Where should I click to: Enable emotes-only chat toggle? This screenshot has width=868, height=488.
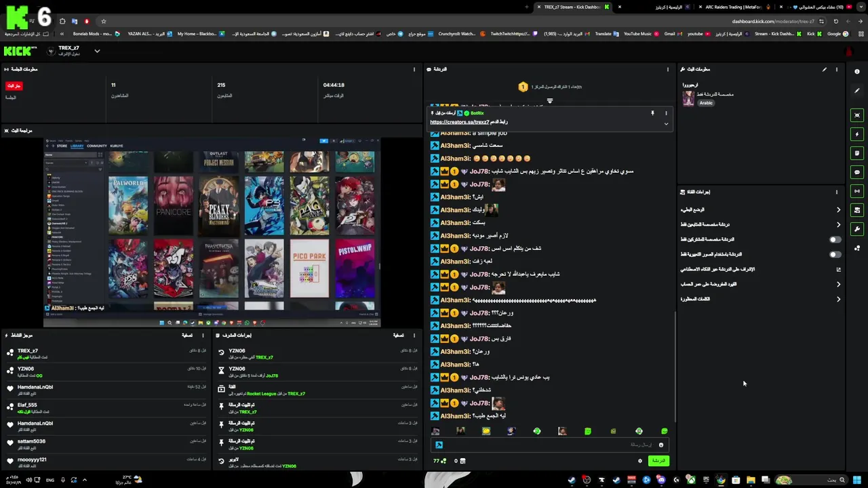(x=835, y=254)
